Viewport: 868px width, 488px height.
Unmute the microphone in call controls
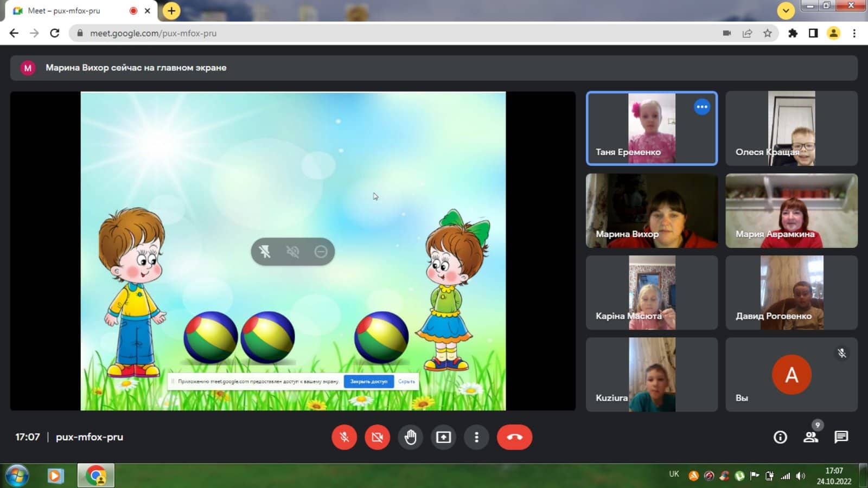(x=344, y=437)
